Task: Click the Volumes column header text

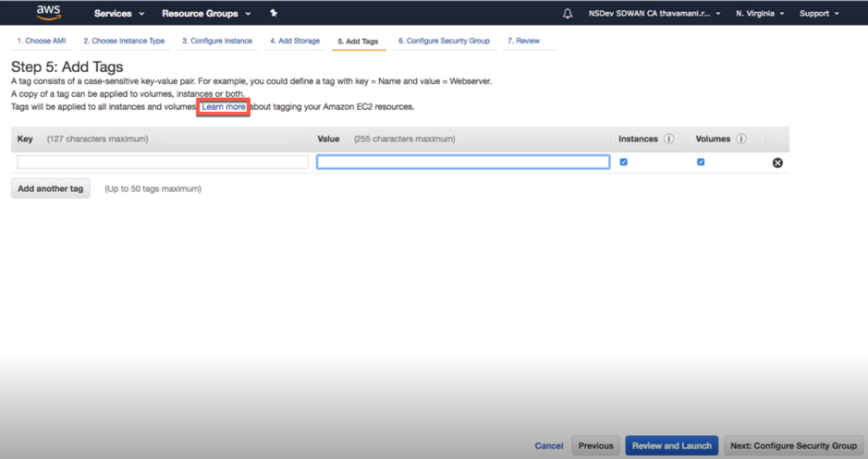Action: [x=713, y=139]
